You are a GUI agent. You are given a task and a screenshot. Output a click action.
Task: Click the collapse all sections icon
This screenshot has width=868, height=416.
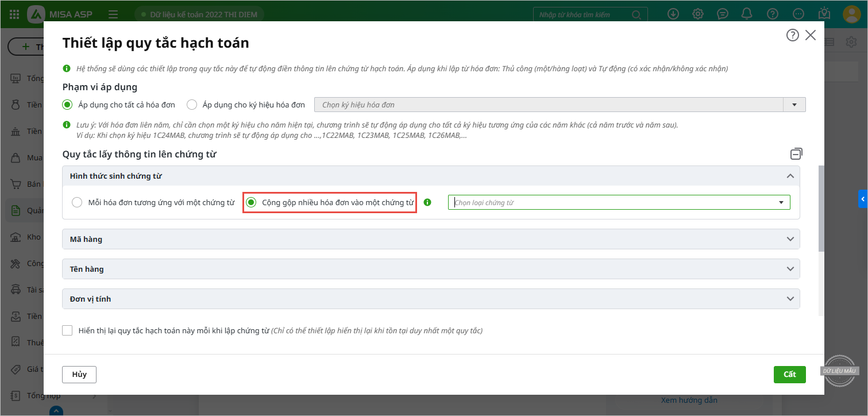796,154
